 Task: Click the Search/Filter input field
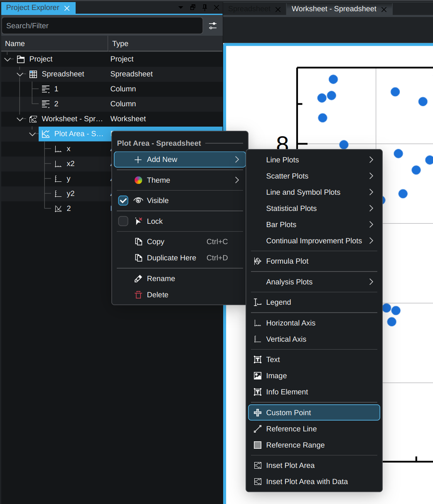[102, 26]
